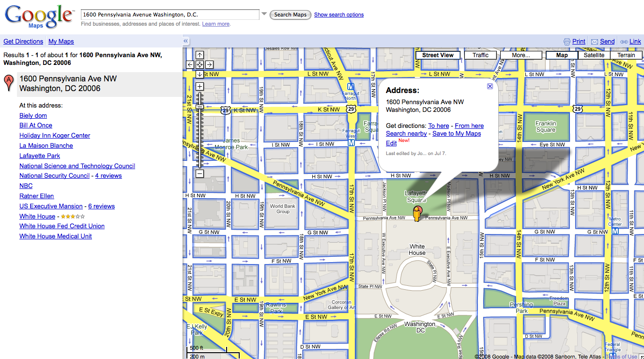This screenshot has width=644, height=359.
Task: Click the orange Street View pegman
Action: (416, 213)
